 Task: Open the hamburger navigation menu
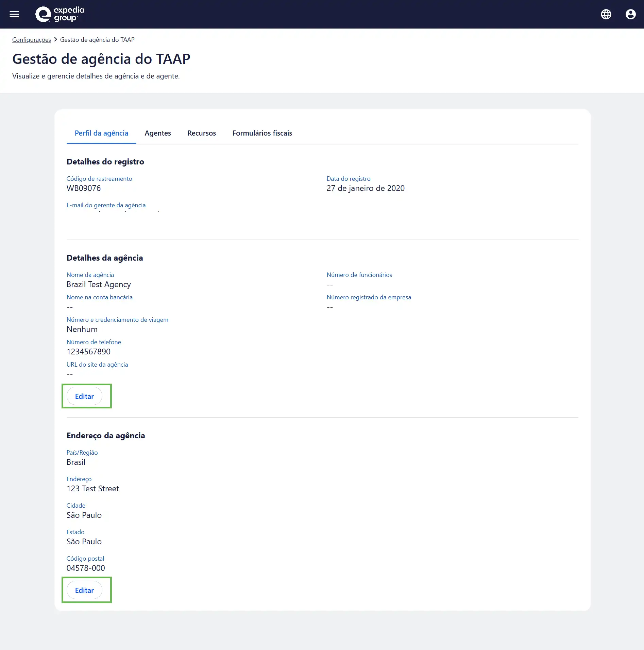14,14
